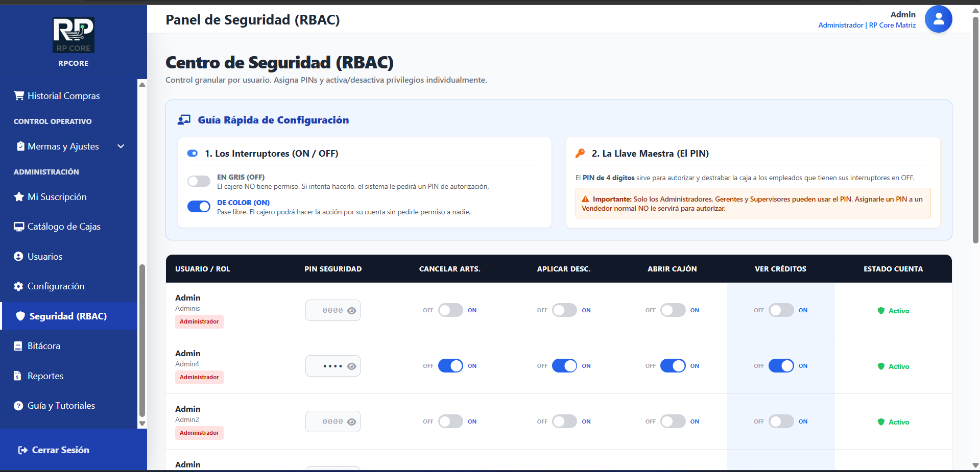This screenshot has width=980, height=472.
Task: Click the Administrador role badge for Adminis
Action: pyautogui.click(x=199, y=321)
